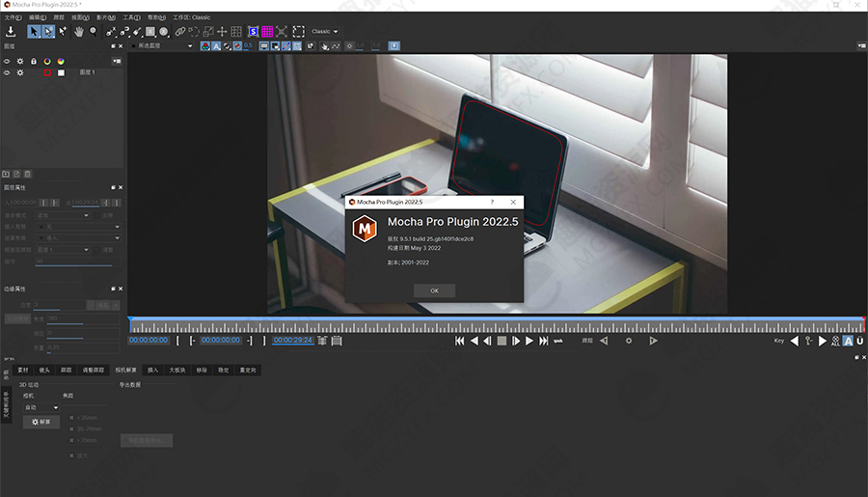
Task: Toggle the blue S surface display icon
Action: pos(254,32)
